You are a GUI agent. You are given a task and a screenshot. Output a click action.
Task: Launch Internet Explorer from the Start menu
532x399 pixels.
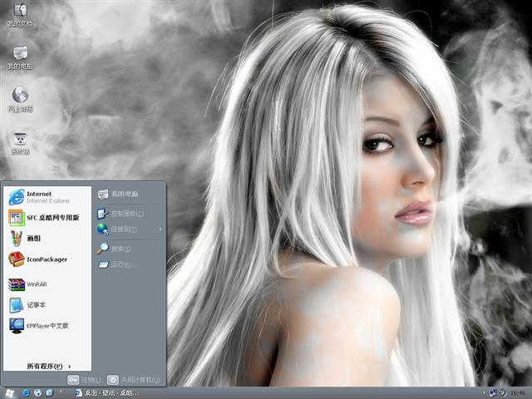point(47,197)
